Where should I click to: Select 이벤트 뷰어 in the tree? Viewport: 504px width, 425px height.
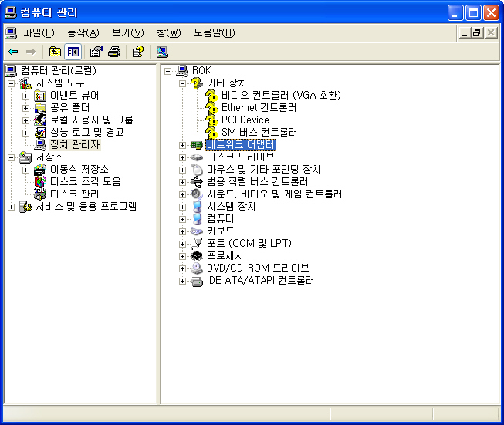click(75, 95)
